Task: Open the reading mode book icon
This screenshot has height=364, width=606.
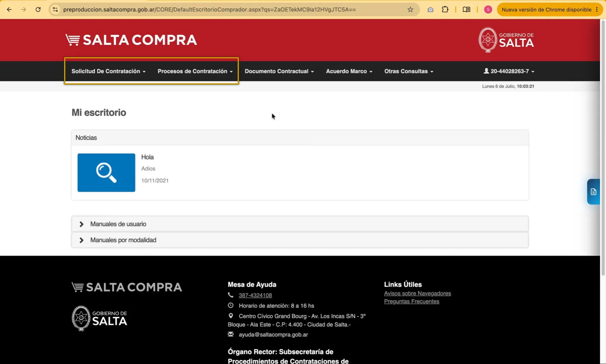Action: point(466,9)
